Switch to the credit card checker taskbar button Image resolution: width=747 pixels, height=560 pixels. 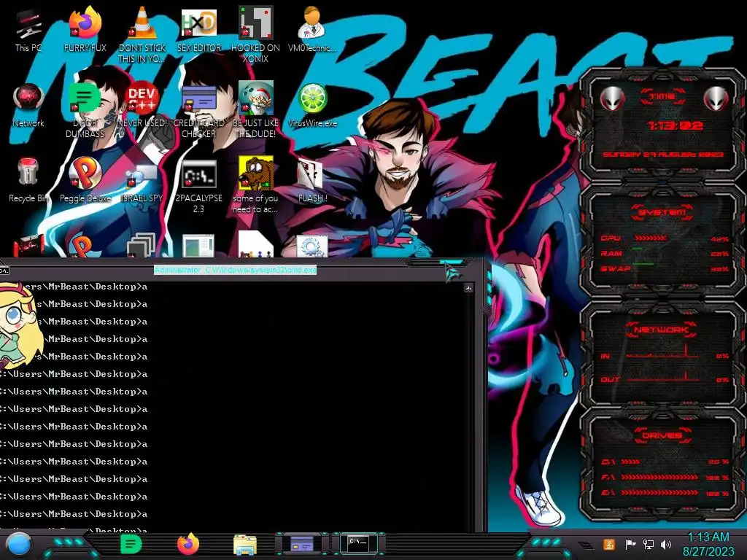tap(302, 544)
